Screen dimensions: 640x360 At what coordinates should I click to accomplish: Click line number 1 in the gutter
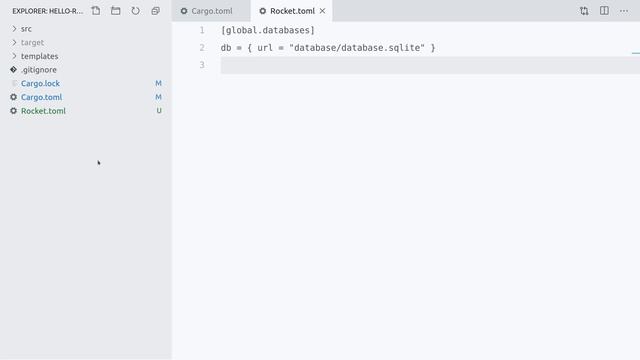(x=202, y=30)
